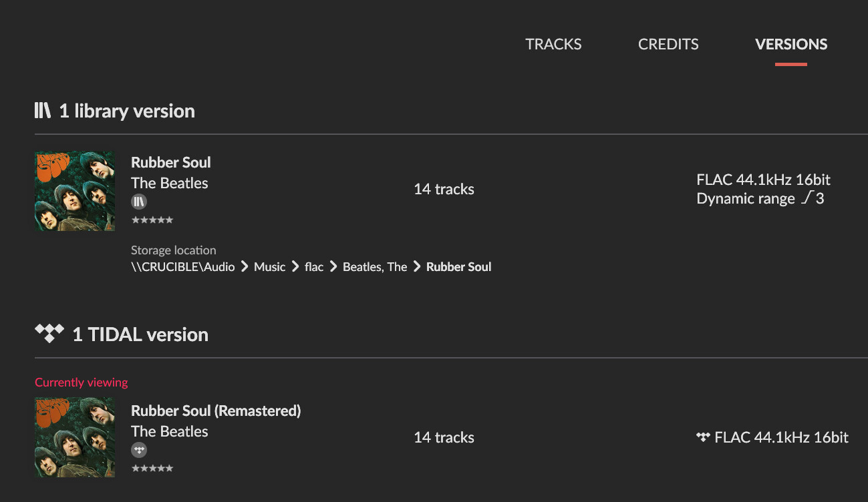
Task: Click The Beatles artist name on the library version
Action: point(169,182)
